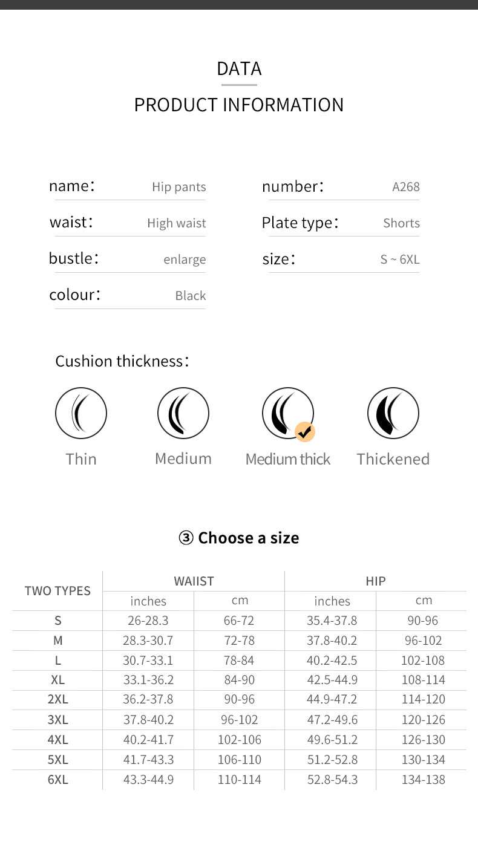Click the WAIIST column header

click(x=194, y=581)
